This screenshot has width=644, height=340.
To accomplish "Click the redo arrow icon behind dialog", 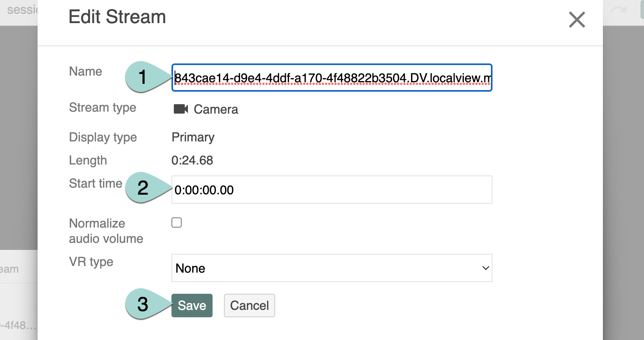I will click(x=619, y=10).
